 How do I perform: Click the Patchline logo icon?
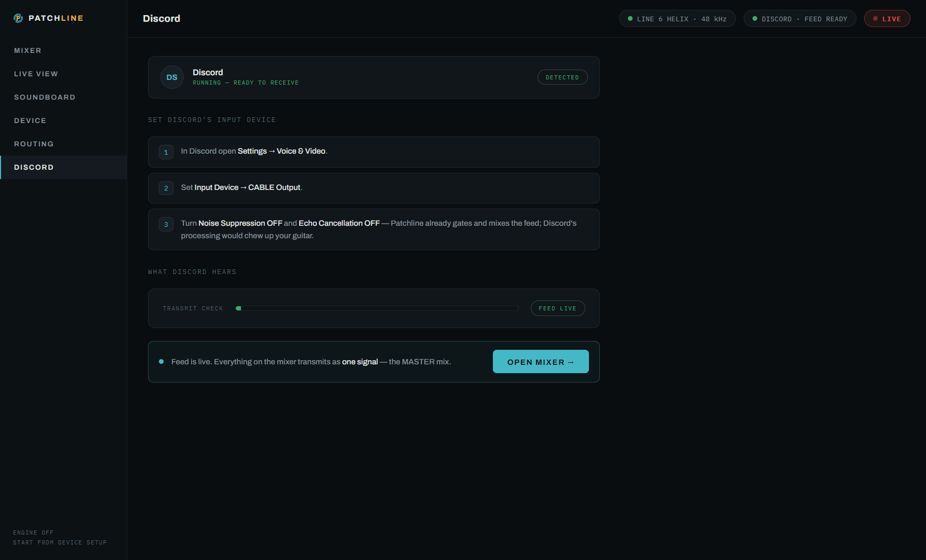[18, 18]
